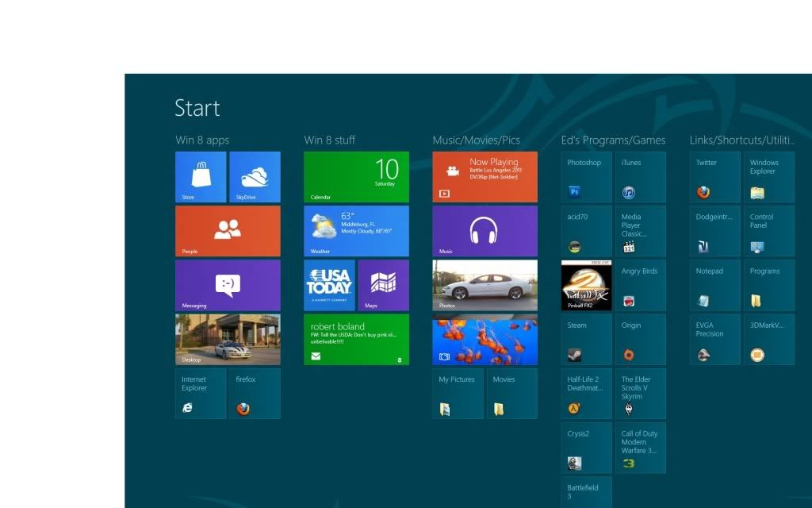Launch the iTunes tile

pos(641,177)
